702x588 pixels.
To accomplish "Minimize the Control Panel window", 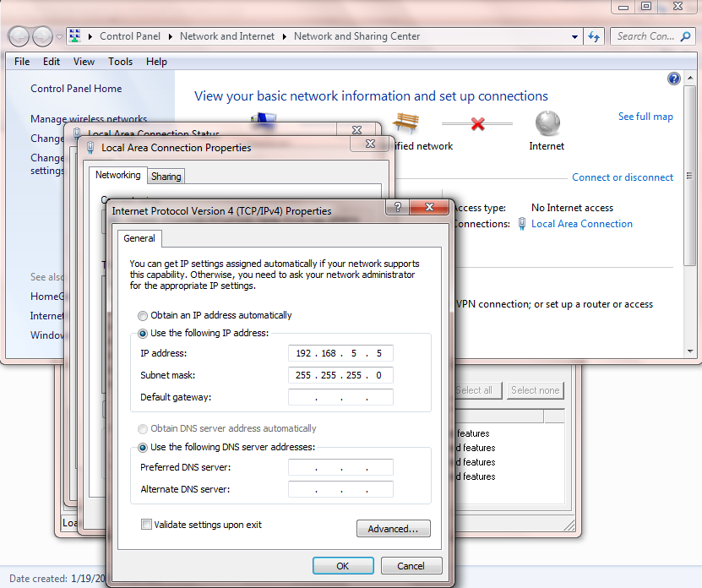I will coord(623,7).
